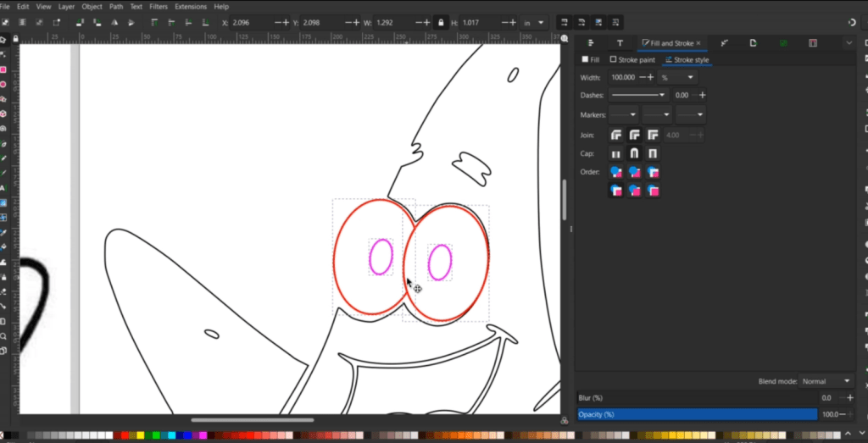Screen dimensions: 868x443
Task: Pick the Text tool in the left toolbox
Action: (3, 188)
